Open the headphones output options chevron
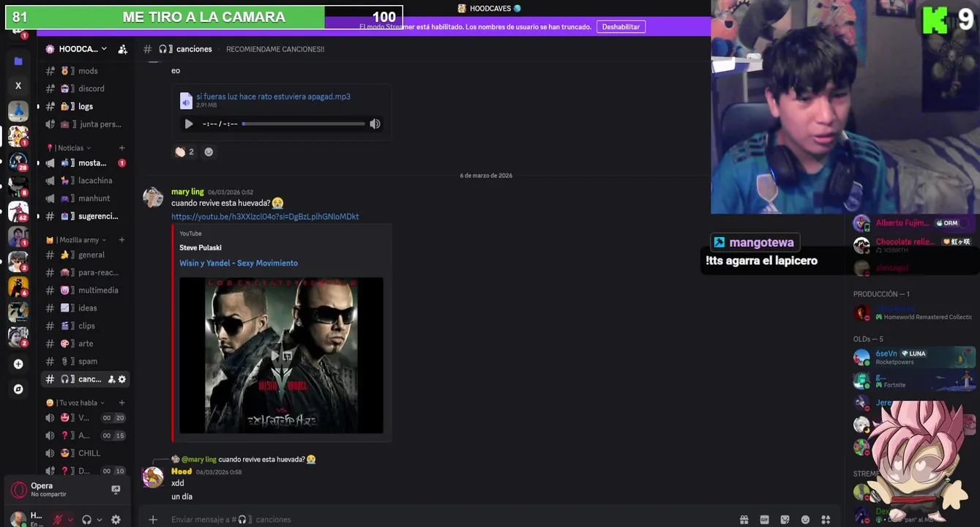This screenshot has height=527, width=980. click(99, 520)
